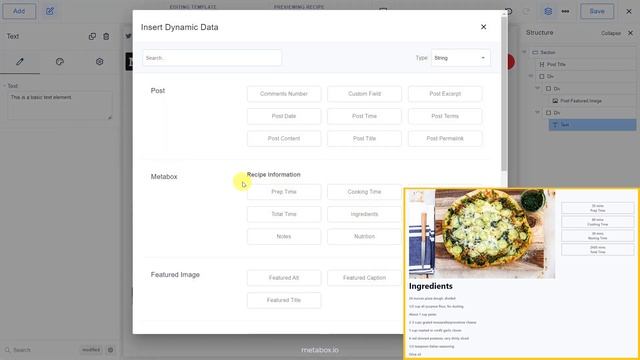
Task: Focus the dynamic data Search field
Action: pos(212,58)
